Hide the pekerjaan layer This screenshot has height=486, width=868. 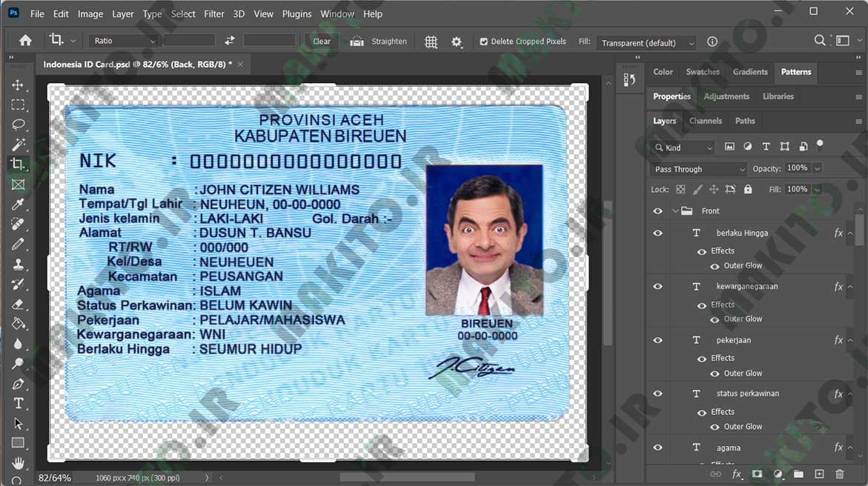[x=657, y=340]
